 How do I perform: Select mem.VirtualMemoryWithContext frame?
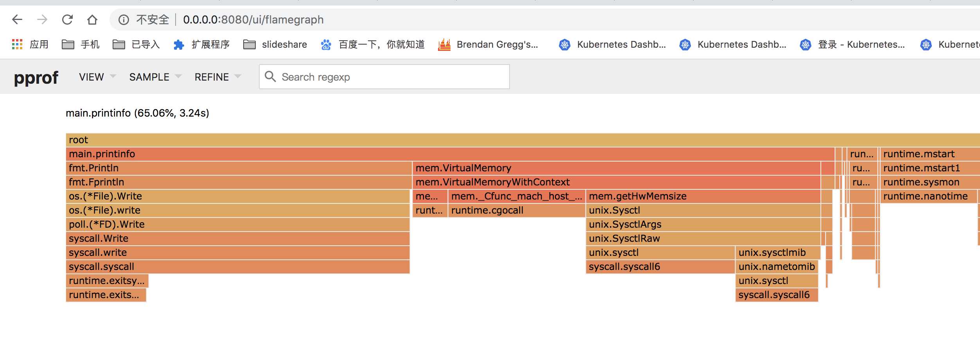616,182
